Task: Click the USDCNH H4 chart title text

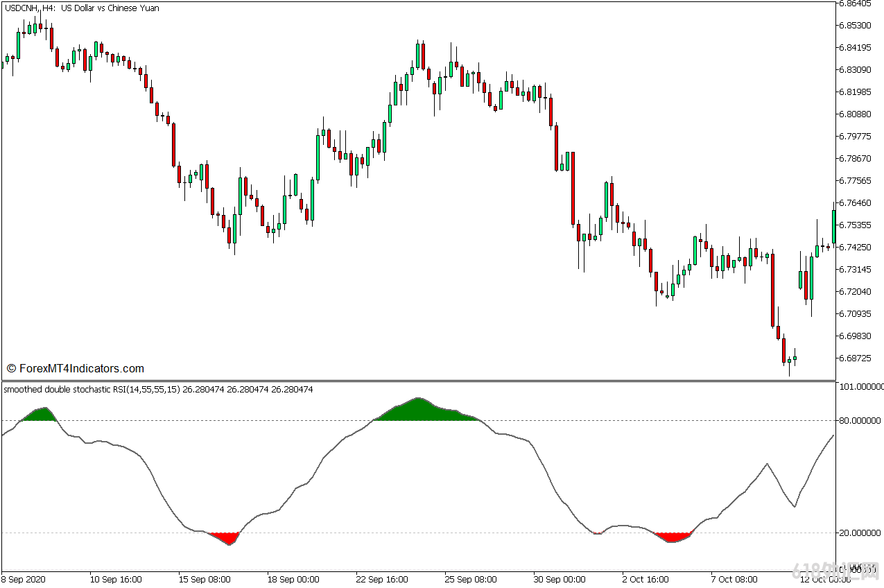Action: pyautogui.click(x=80, y=8)
